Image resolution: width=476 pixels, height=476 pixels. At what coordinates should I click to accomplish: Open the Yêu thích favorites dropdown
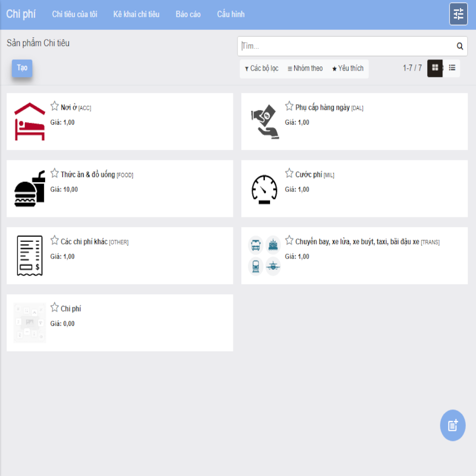click(x=348, y=69)
